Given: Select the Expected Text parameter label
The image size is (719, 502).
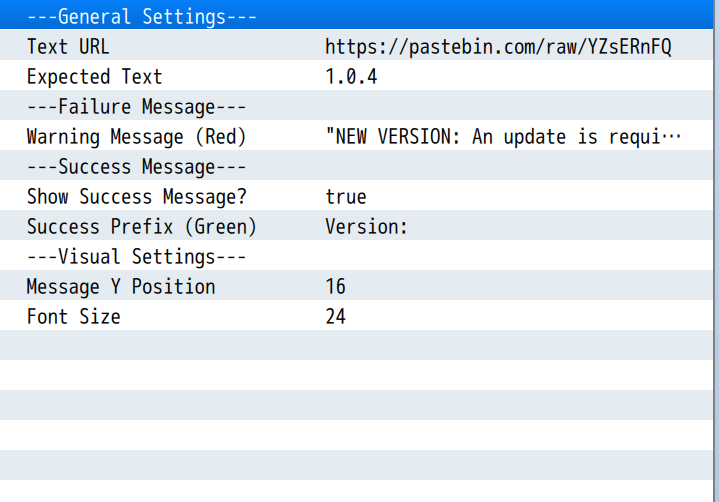Looking at the screenshot, I should (x=94, y=77).
